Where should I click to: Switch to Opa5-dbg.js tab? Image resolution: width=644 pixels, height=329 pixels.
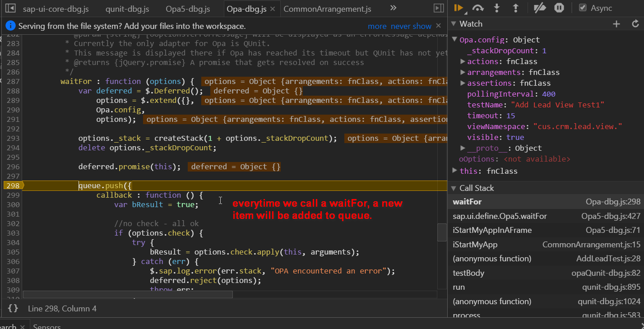point(188,9)
